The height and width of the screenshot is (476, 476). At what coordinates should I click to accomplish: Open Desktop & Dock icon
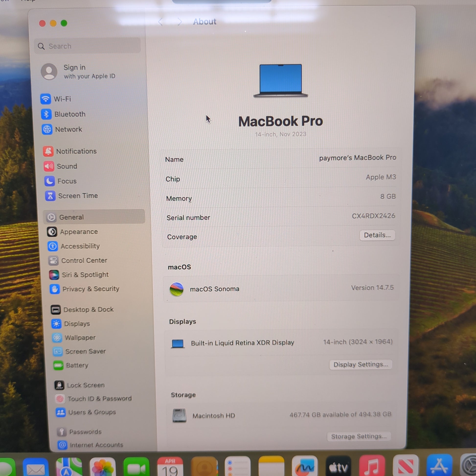(56, 310)
